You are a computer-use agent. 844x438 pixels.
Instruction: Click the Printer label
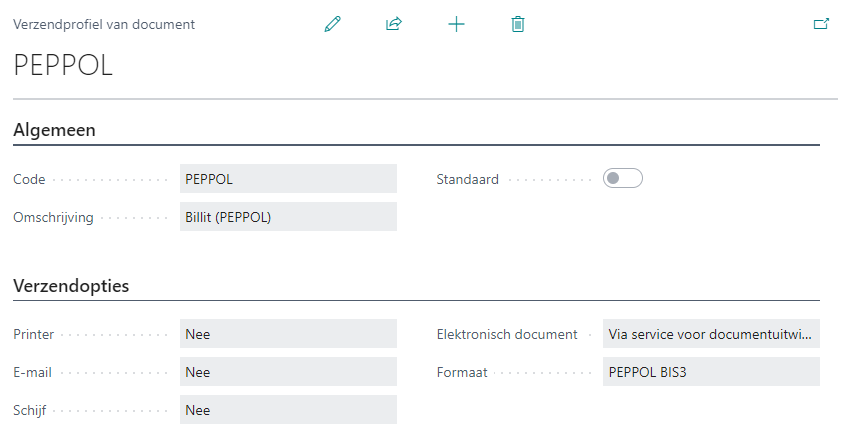point(33,334)
